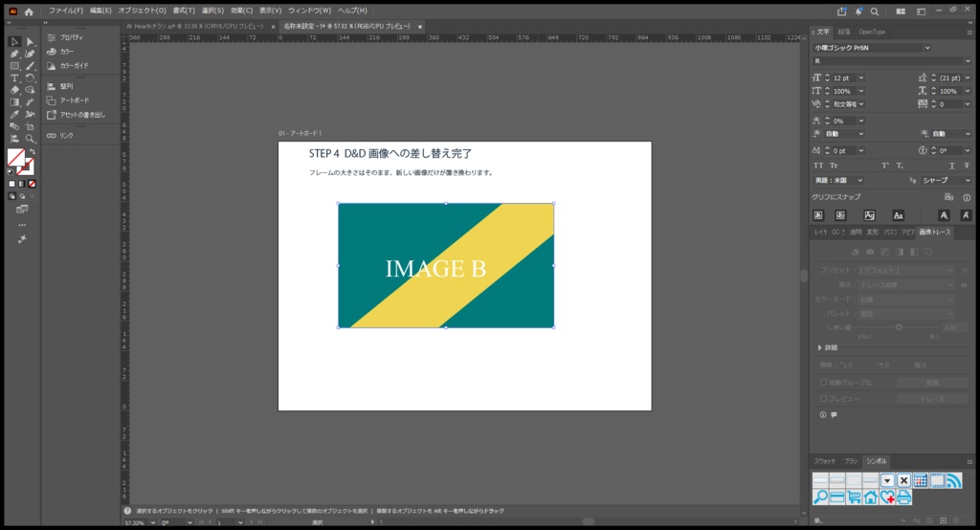Screen dimensions: 980x530
Task: Open the ウィンドウ(W) menu
Action: (x=309, y=11)
